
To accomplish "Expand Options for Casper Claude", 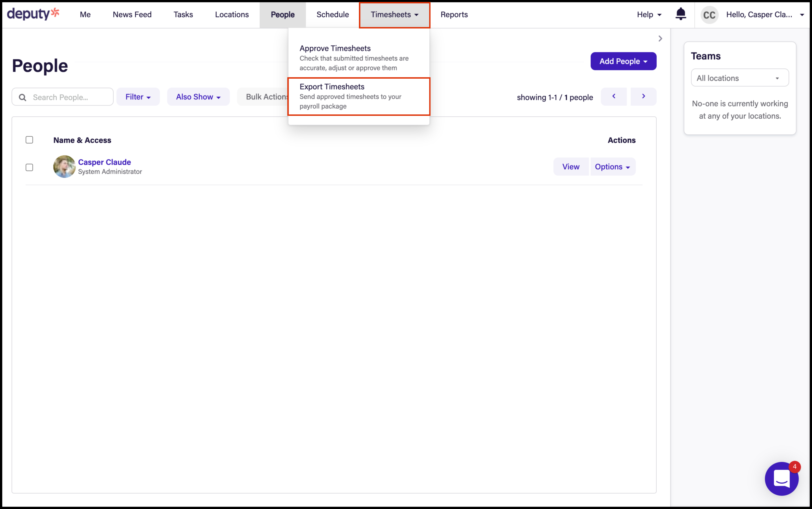I will point(612,167).
